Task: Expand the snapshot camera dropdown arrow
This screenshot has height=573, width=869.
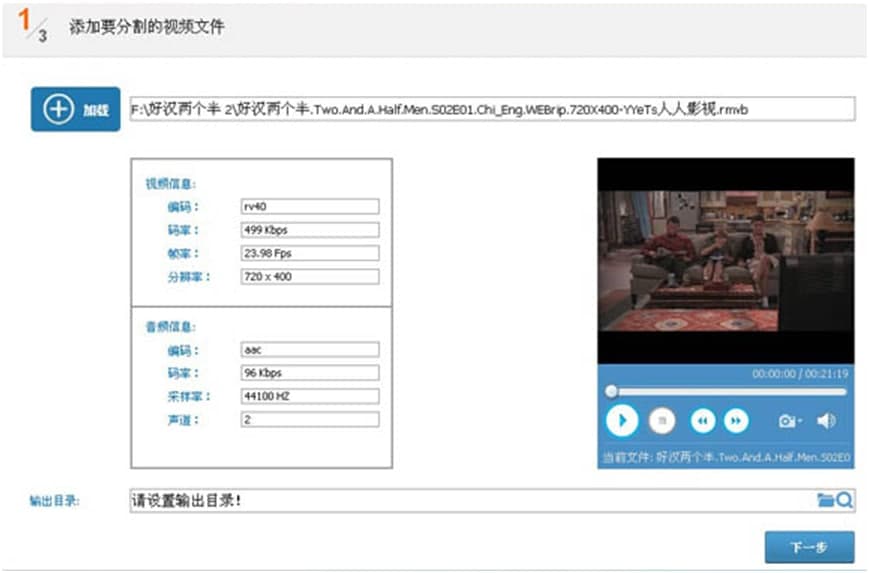Action: [x=800, y=422]
